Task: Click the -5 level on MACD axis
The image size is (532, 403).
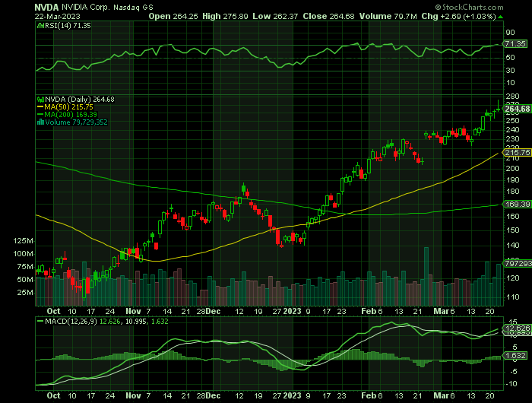Action: coord(512,372)
